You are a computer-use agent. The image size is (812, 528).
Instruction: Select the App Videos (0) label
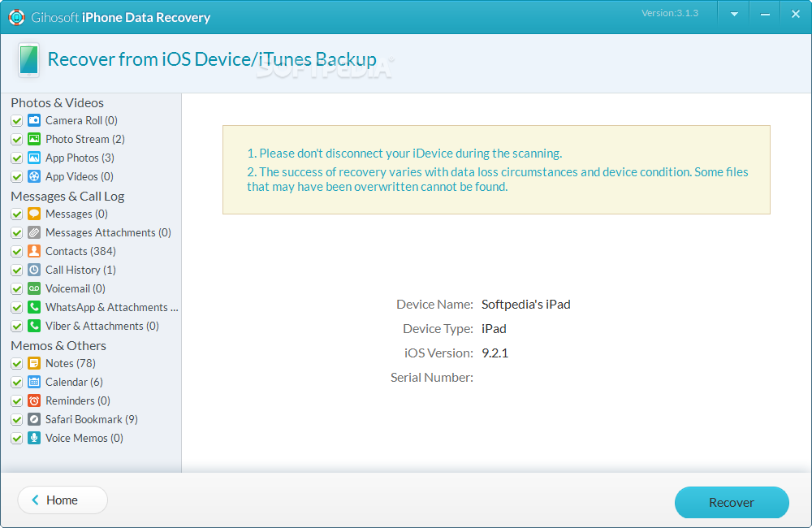[80, 176]
